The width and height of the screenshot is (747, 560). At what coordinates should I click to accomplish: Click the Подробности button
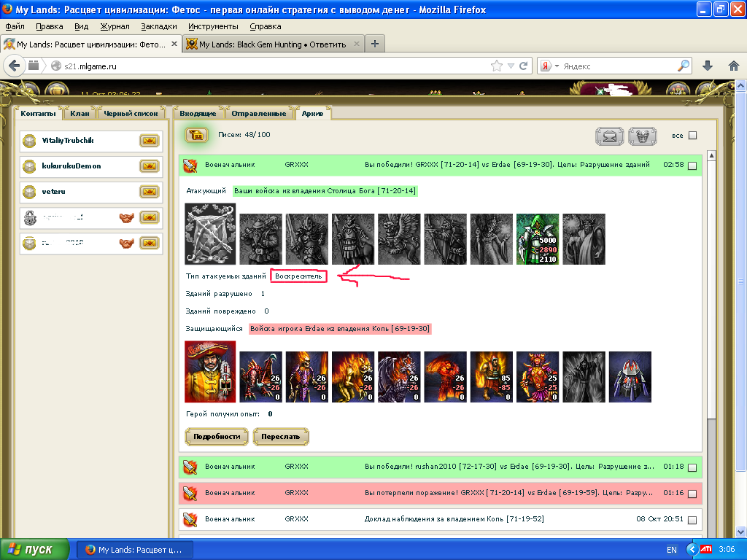[217, 437]
